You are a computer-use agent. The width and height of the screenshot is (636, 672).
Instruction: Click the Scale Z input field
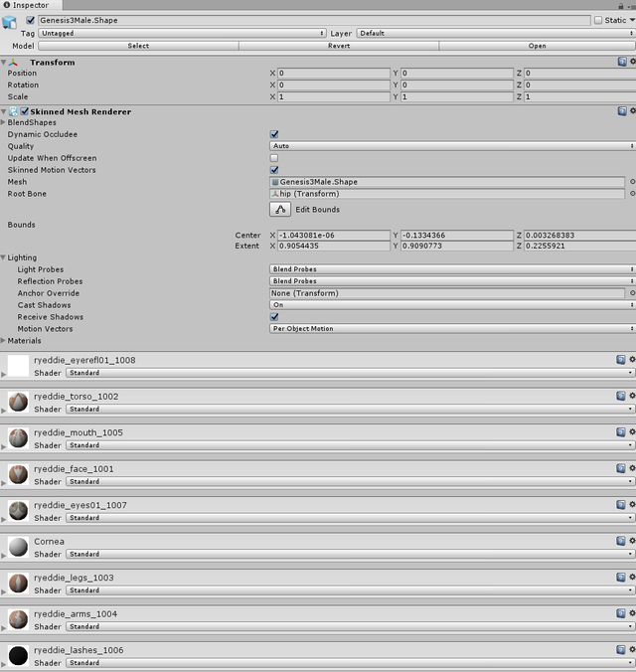coord(580,96)
